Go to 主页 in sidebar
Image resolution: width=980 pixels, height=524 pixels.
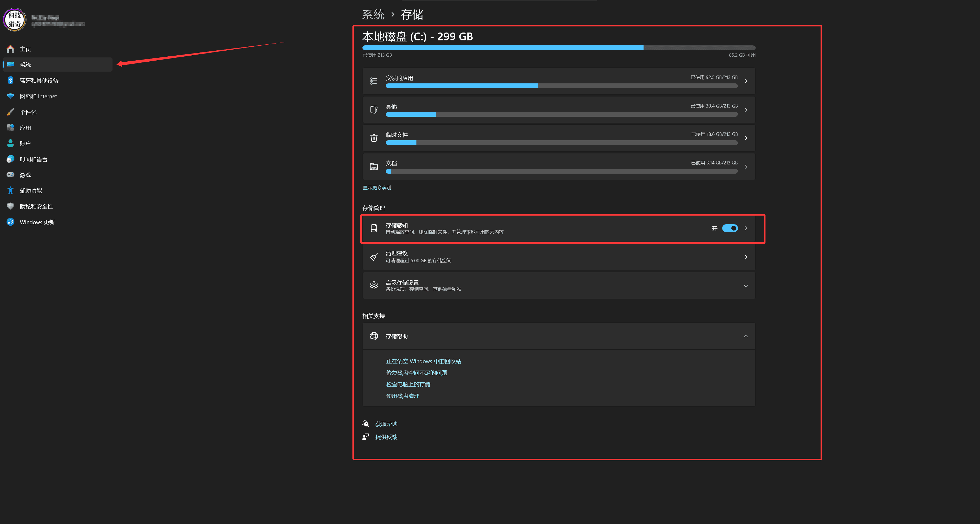click(x=57, y=49)
